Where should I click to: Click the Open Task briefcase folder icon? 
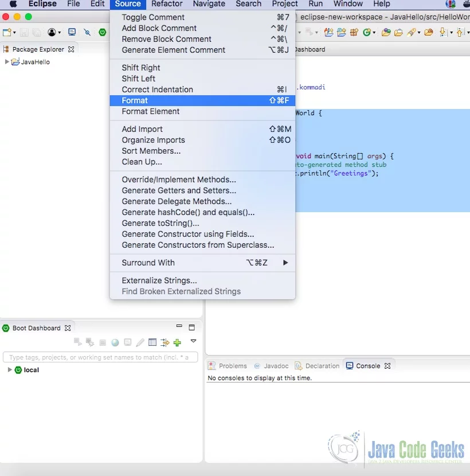(x=398, y=32)
